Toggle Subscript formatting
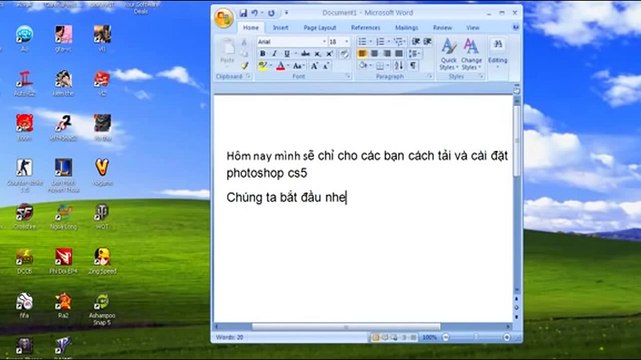 click(x=317, y=54)
